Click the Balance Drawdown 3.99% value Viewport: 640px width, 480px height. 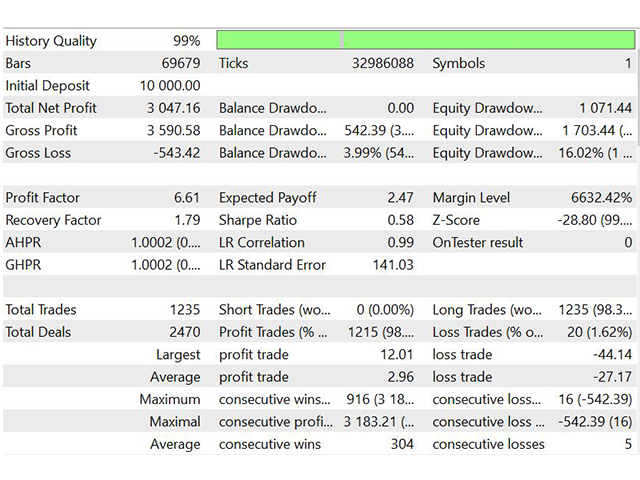click(379, 153)
